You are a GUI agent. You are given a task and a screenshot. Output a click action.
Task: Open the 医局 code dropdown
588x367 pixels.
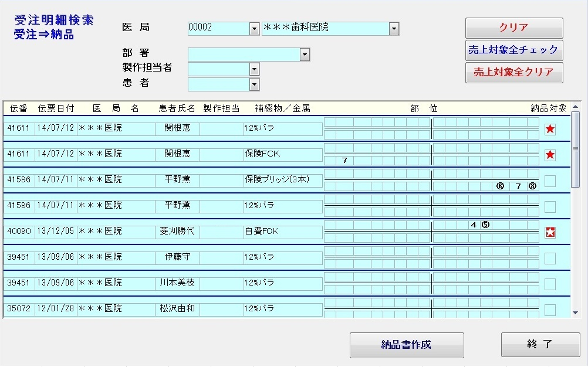point(254,28)
